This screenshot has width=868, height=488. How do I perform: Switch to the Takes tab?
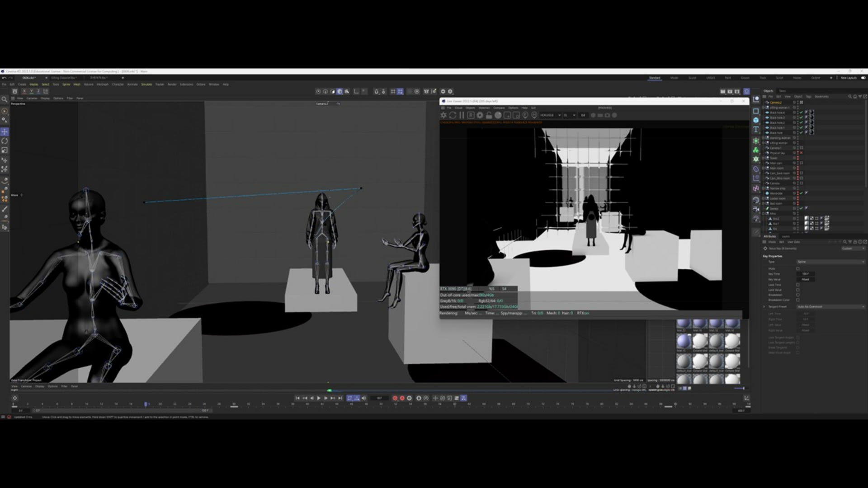pyautogui.click(x=783, y=91)
